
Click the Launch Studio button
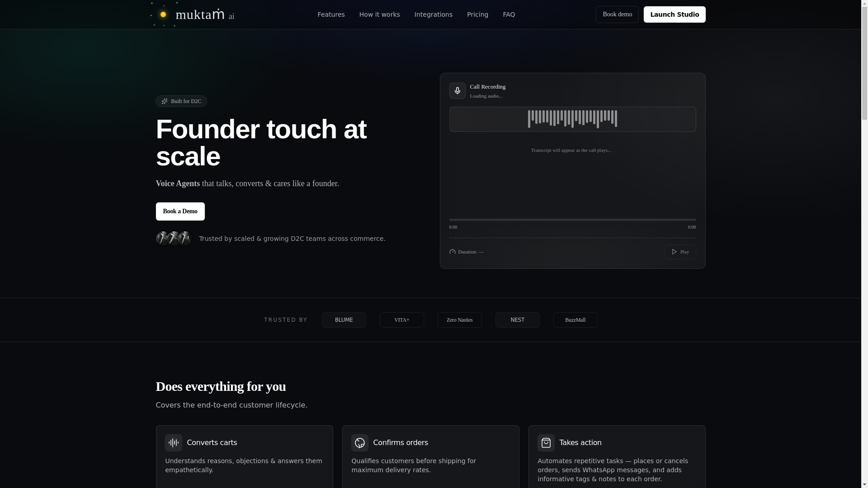674,14
